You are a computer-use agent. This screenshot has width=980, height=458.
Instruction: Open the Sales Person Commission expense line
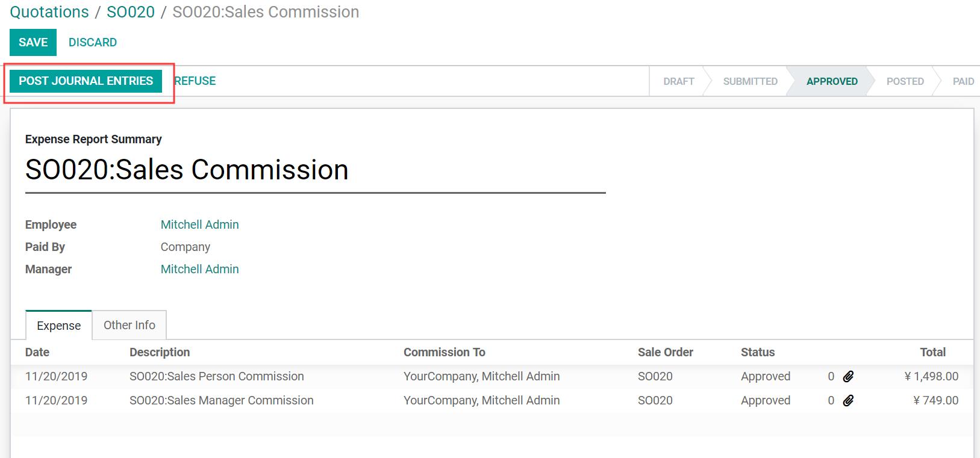[492, 376]
